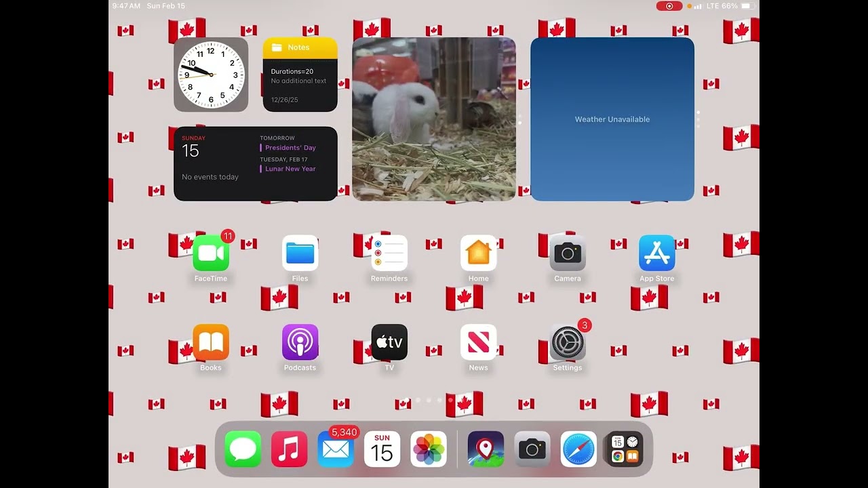Open the rabbit photo widget
Viewport: 868px width, 488px height.
[434, 119]
